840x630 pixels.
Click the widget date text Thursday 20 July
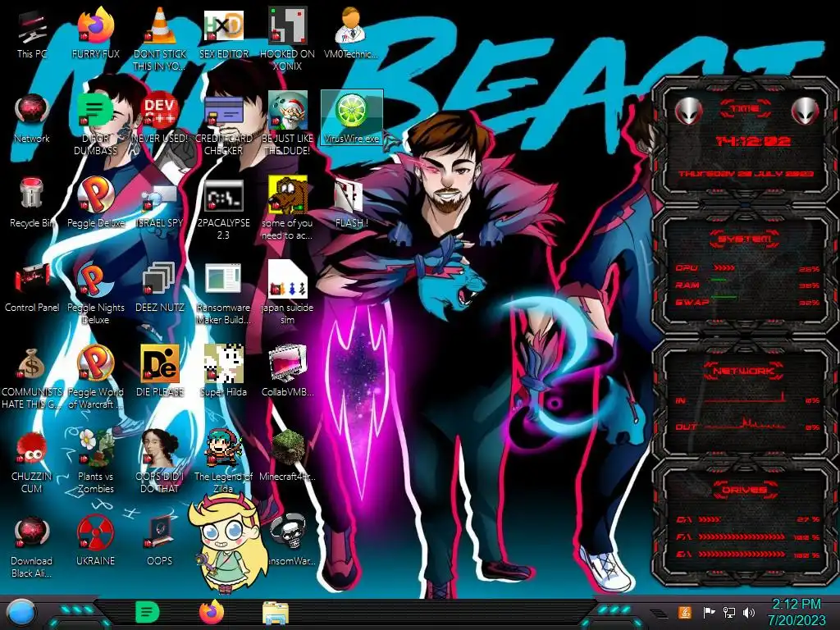pos(746,174)
